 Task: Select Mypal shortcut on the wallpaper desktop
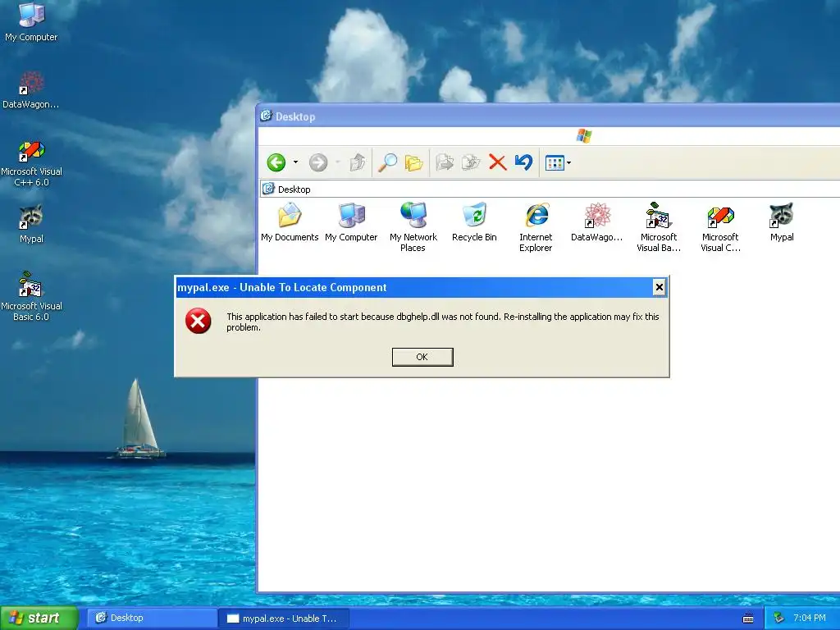[x=31, y=224]
